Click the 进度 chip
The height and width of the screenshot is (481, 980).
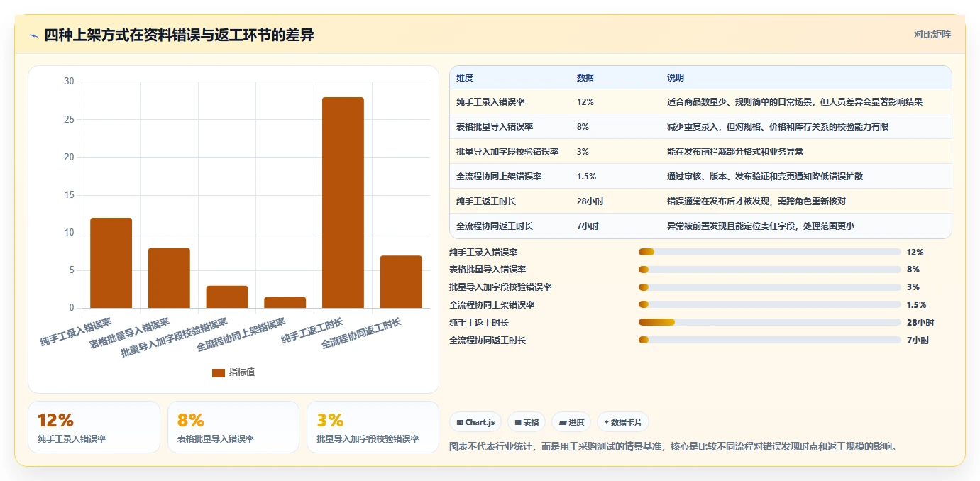571,422
